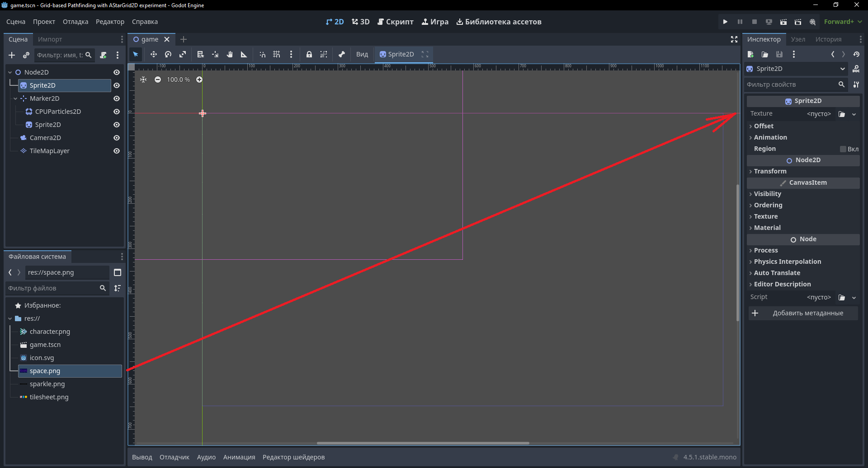Screen dimensions: 868x468
Task: Add a new node with plus icon
Action: point(12,55)
